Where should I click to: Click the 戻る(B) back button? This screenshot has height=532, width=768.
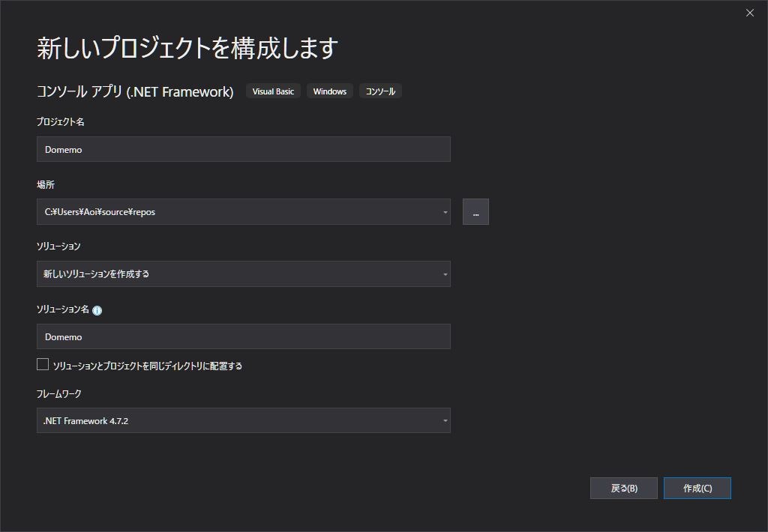point(623,488)
